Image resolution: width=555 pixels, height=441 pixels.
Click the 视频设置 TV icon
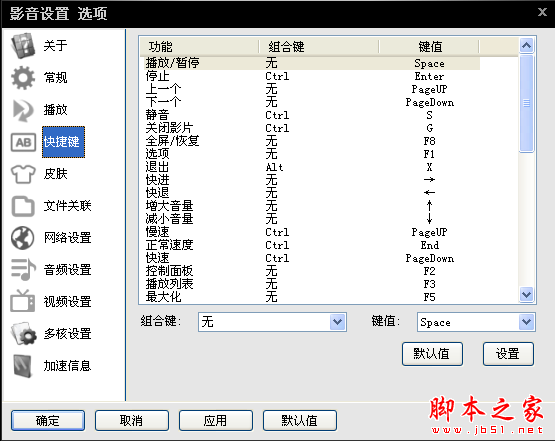23,301
